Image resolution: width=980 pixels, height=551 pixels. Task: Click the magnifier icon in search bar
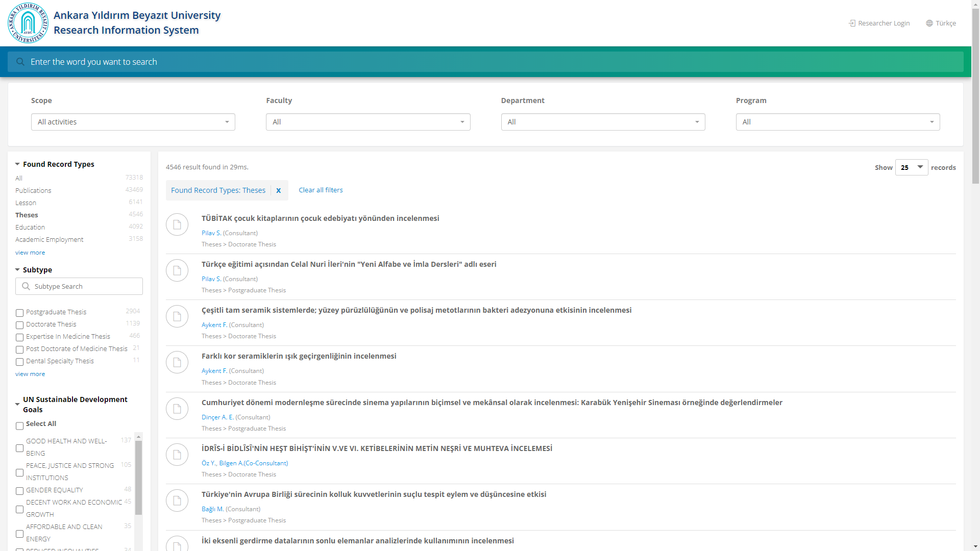20,62
